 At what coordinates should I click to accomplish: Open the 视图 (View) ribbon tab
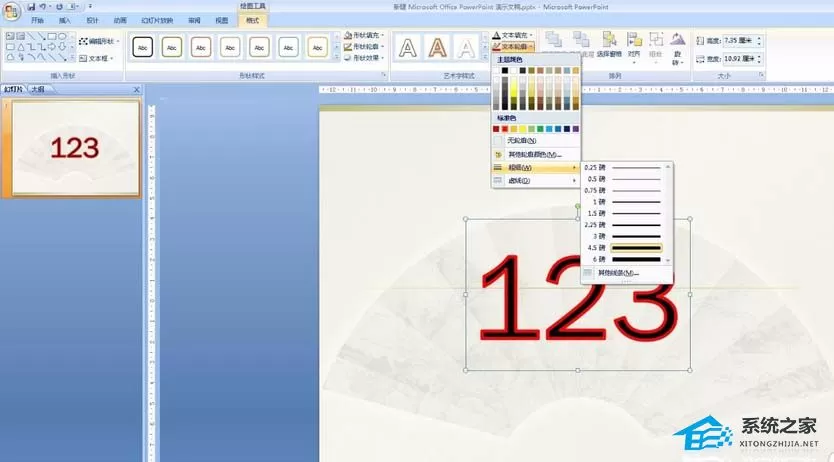222,20
